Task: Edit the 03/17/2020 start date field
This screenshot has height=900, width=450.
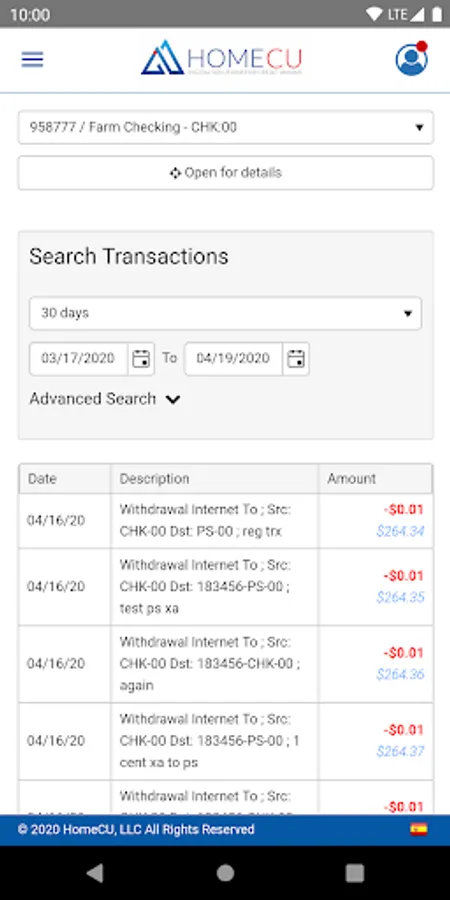Action: (x=79, y=359)
